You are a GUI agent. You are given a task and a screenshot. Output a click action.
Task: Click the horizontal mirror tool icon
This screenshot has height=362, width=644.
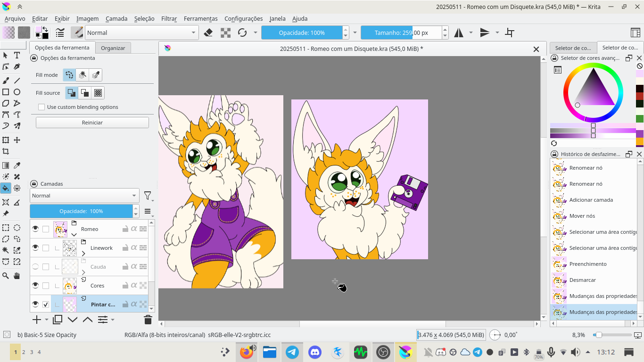point(459,33)
